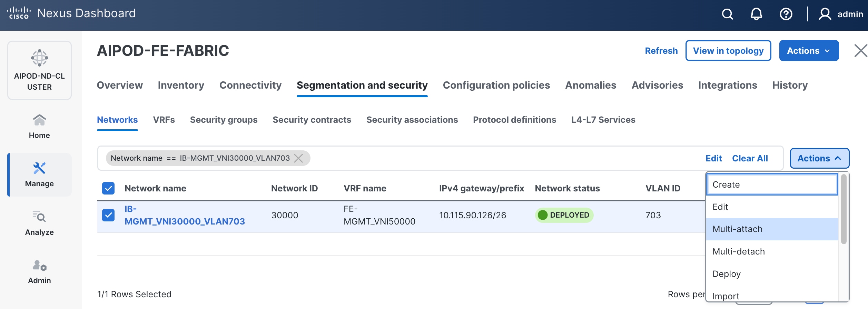Switch to the VRFs tab
The width and height of the screenshot is (868, 309).
click(x=164, y=120)
